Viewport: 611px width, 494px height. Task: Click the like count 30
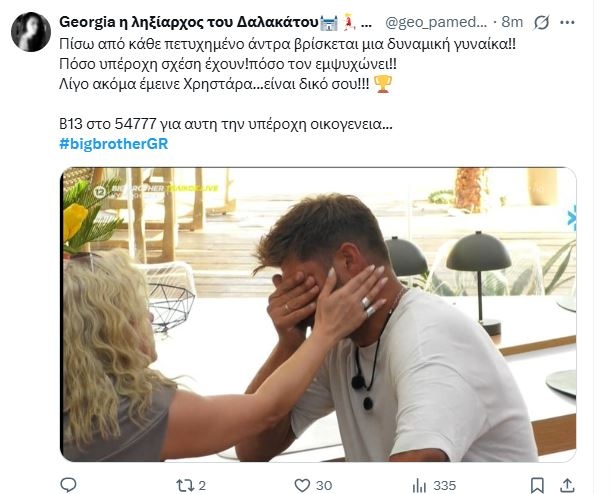(x=324, y=485)
